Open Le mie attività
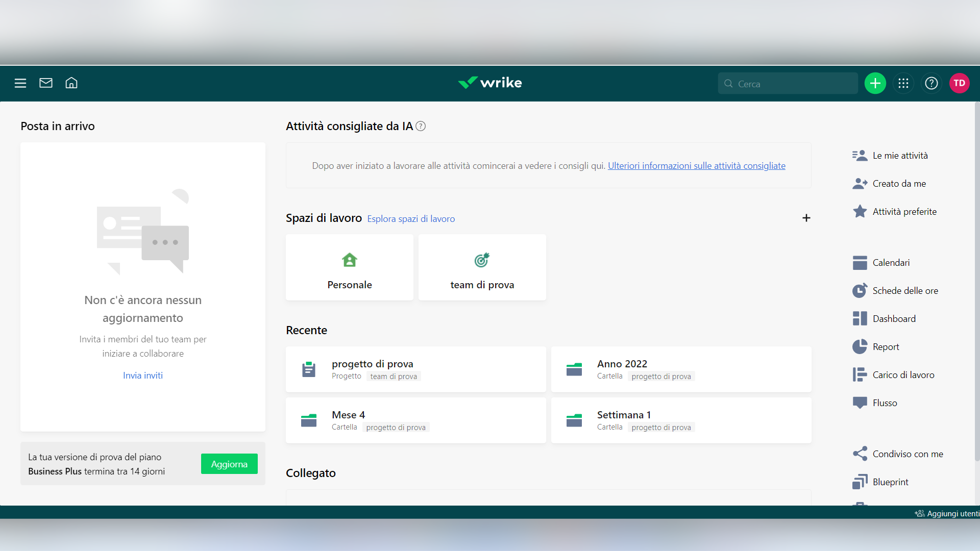 900,156
